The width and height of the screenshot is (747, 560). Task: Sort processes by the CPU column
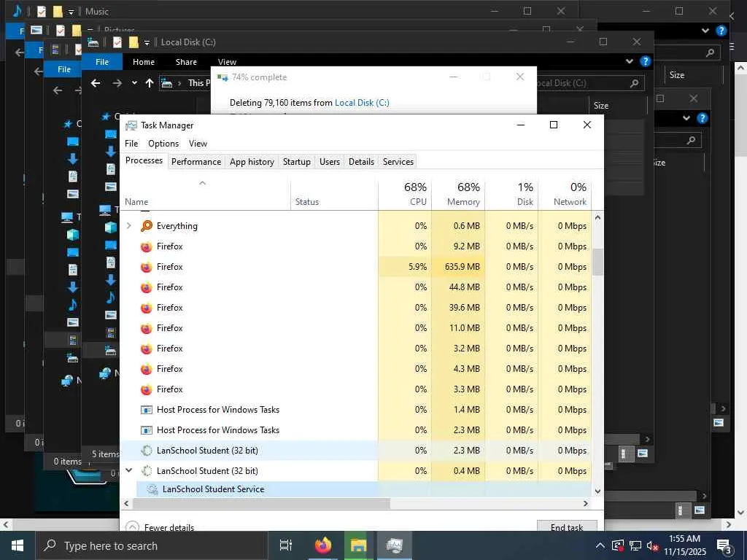click(x=405, y=194)
